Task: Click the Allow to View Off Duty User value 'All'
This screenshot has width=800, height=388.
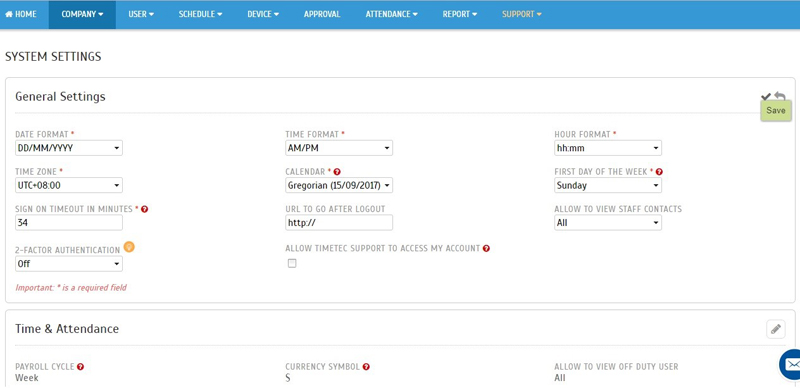Action: pos(560,378)
